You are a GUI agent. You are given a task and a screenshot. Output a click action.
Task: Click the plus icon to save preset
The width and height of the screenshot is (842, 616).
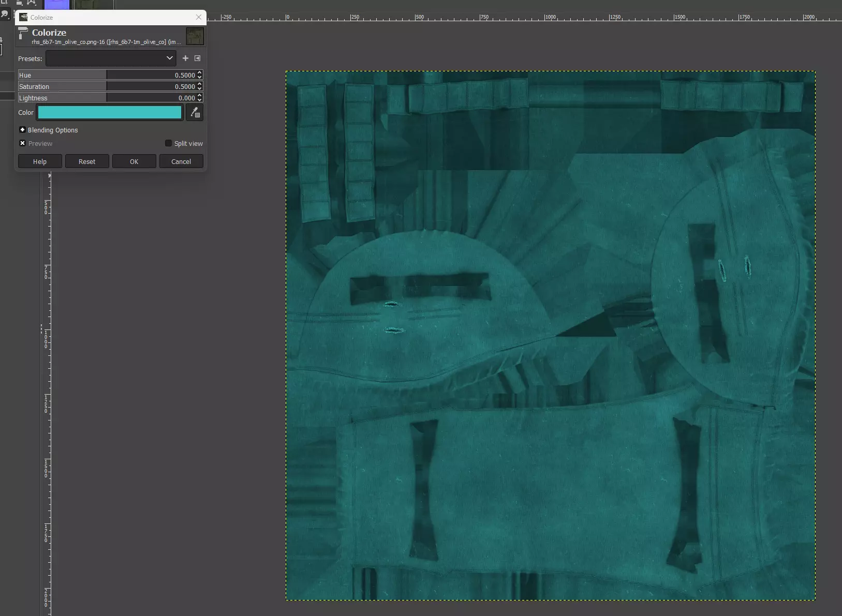pos(185,58)
